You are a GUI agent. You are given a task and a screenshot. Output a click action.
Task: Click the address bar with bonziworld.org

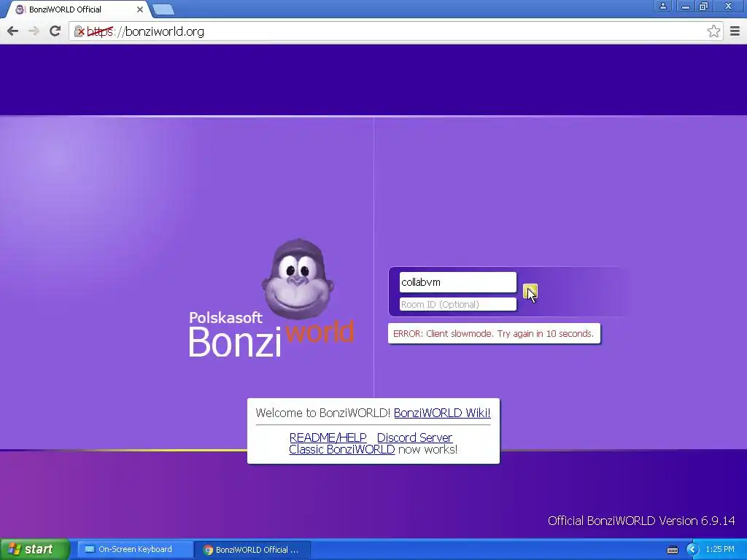tap(395, 31)
